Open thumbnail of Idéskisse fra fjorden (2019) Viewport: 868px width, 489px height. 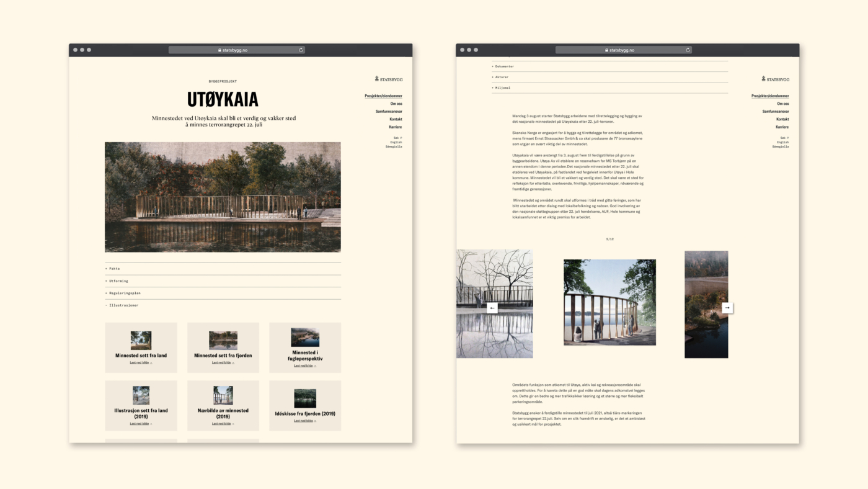point(305,398)
